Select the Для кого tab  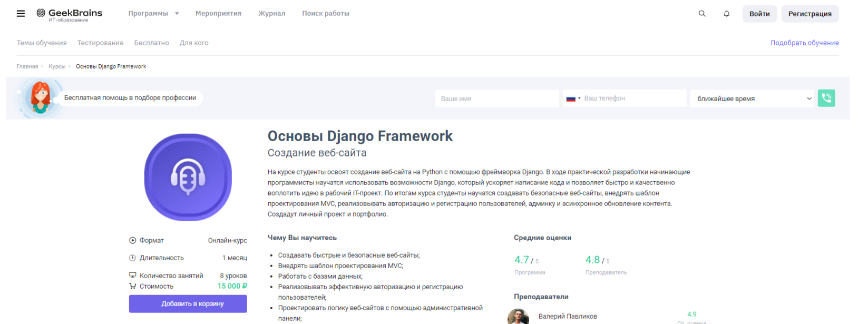[x=194, y=43]
